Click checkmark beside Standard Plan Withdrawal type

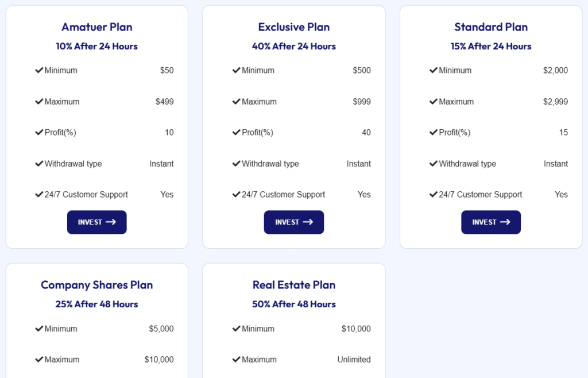coord(434,164)
